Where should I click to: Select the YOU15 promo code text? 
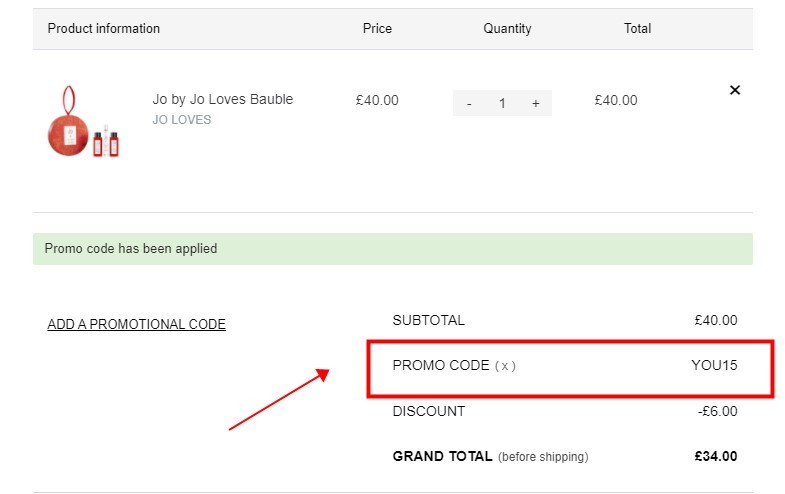pyautogui.click(x=714, y=365)
